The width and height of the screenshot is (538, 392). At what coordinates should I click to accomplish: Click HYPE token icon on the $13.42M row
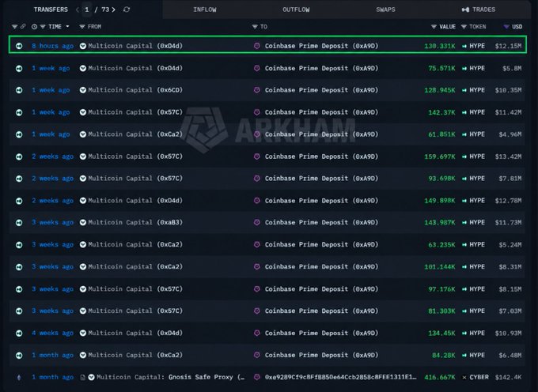click(464, 156)
